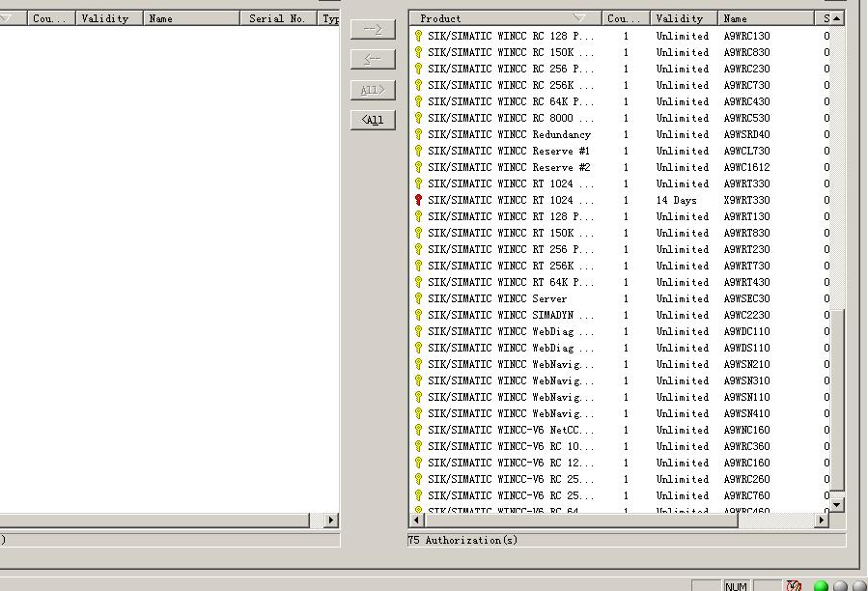
Task: Click the green status indicator in status bar
Action: 822,585
